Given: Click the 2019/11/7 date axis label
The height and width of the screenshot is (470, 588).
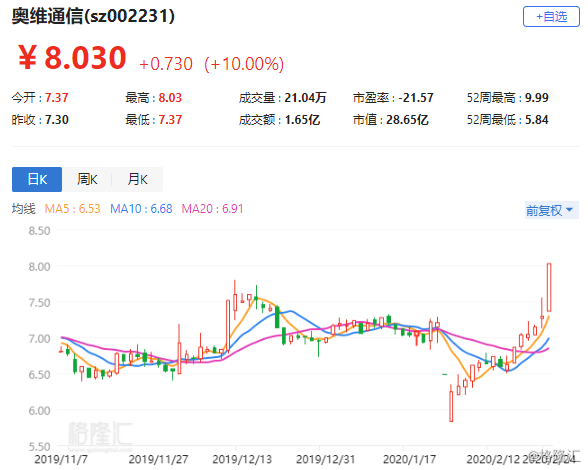Looking at the screenshot, I should coord(61,459).
